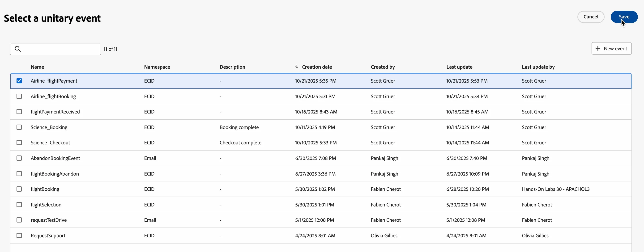Sort by Creation date header
The width and height of the screenshot is (644, 252).
[317, 67]
